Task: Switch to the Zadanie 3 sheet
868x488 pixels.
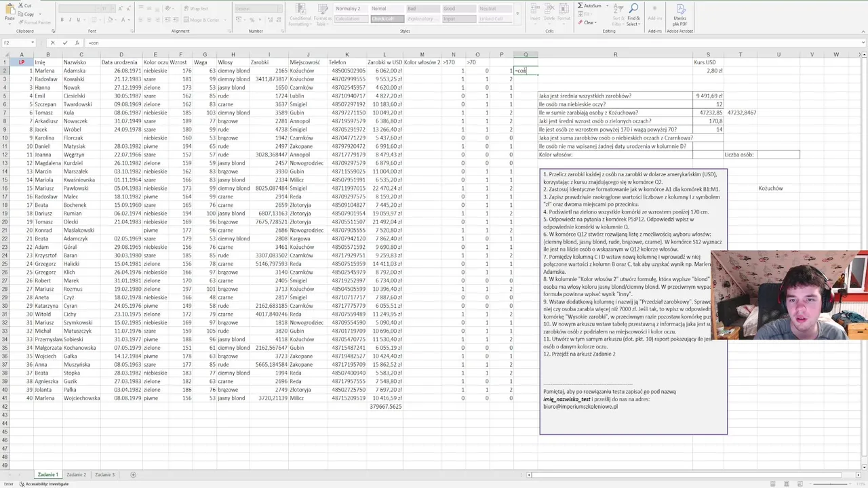Action: 104,474
